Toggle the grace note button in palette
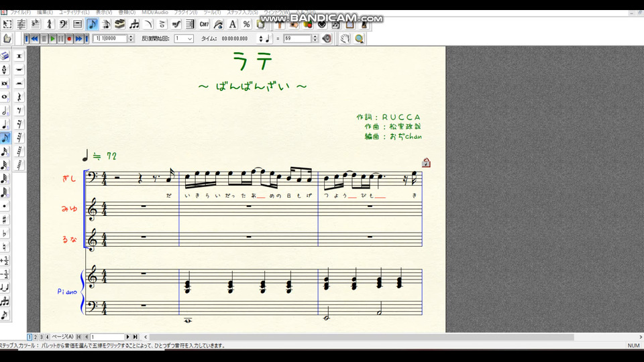 coord(5,315)
